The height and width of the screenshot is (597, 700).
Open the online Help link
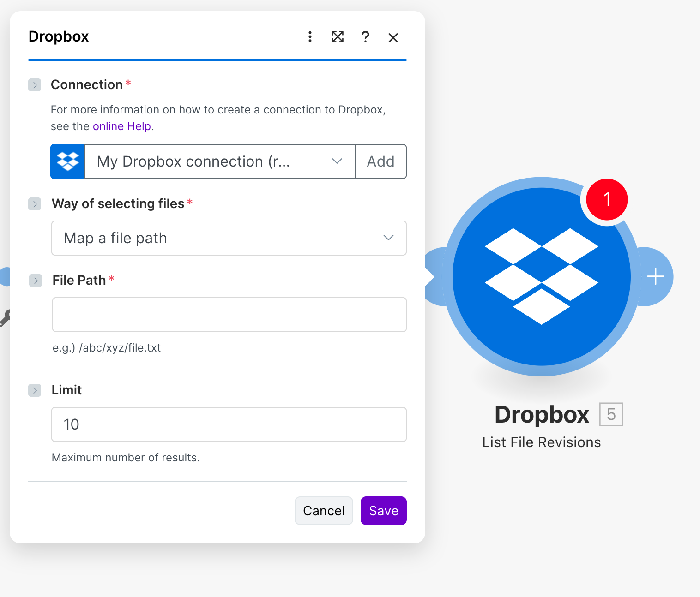122,126
